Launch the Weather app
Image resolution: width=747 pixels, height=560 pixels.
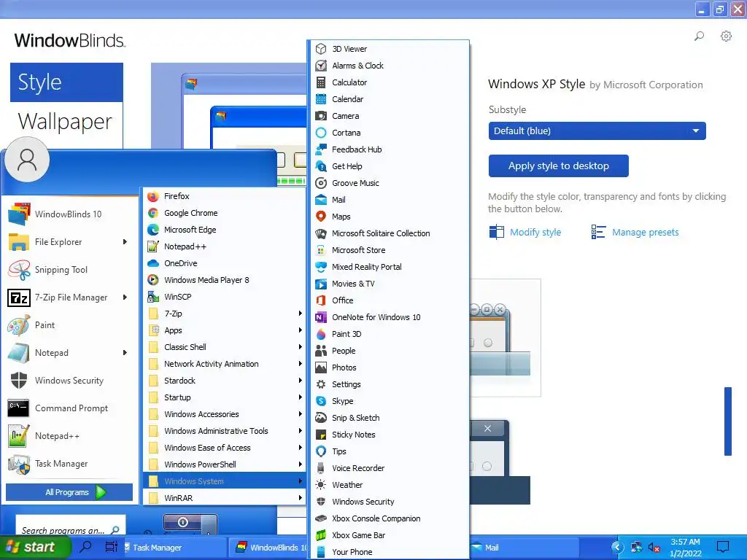tap(390, 485)
